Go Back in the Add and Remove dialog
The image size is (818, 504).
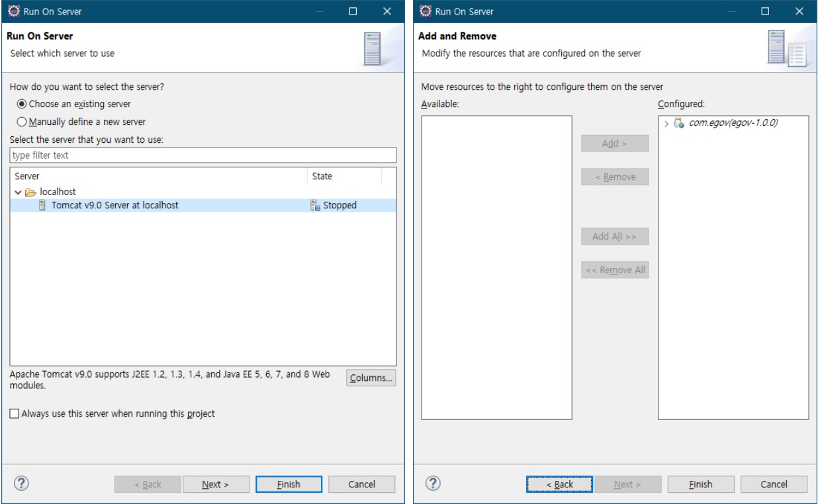(560, 484)
